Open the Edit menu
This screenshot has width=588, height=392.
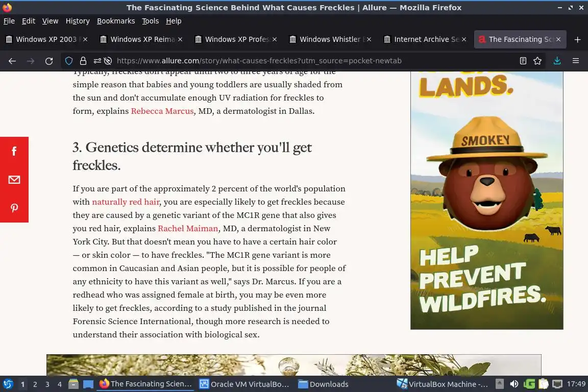(29, 21)
